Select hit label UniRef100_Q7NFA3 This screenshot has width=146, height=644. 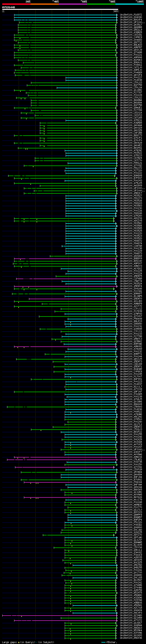(131, 314)
